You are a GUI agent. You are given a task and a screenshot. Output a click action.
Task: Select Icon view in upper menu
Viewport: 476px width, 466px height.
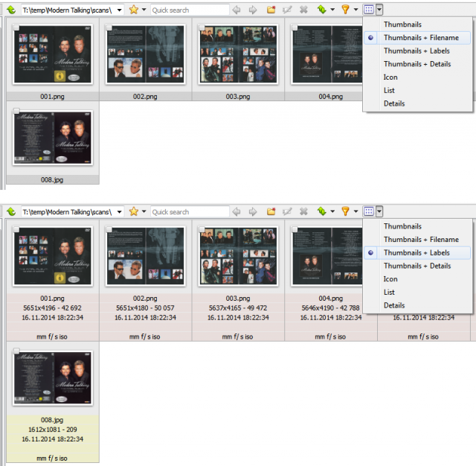417,77
